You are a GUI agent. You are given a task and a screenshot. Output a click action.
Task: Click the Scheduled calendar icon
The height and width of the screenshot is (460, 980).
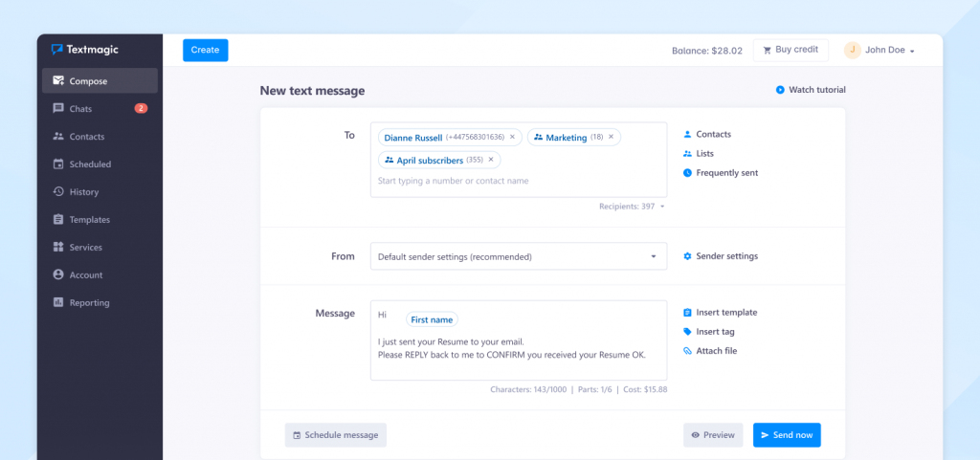coord(58,164)
